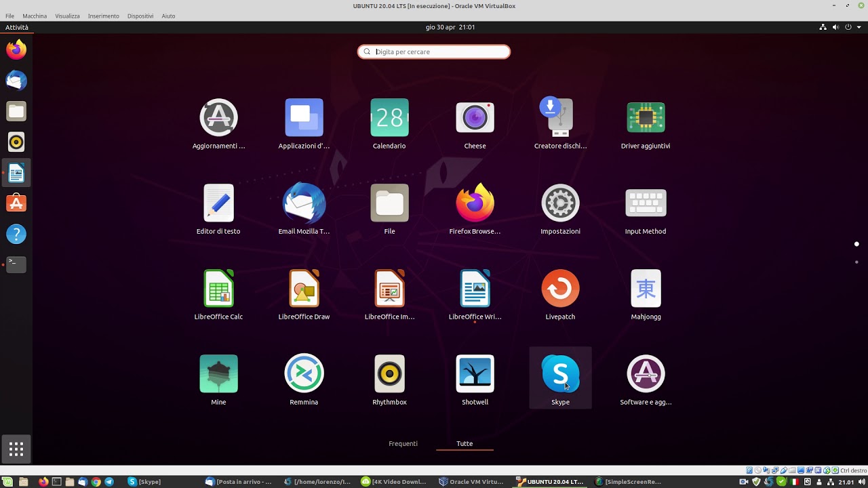Go to the second page of applications
Screen dimensions: 868x488
[x=856, y=262]
